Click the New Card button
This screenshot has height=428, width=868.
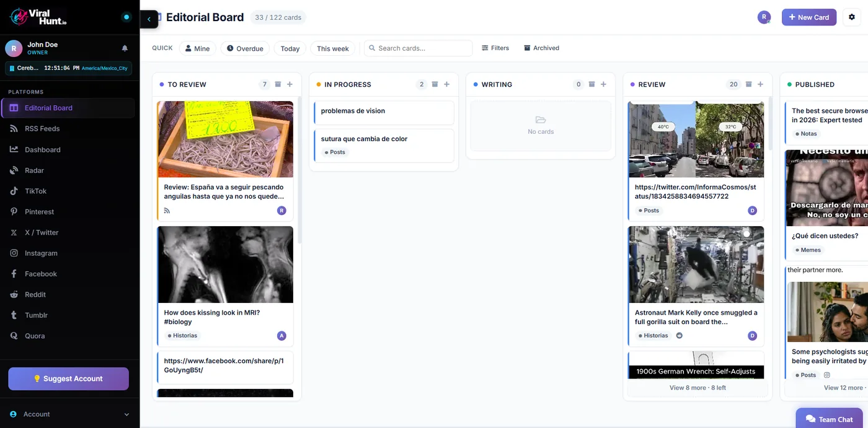coord(809,17)
